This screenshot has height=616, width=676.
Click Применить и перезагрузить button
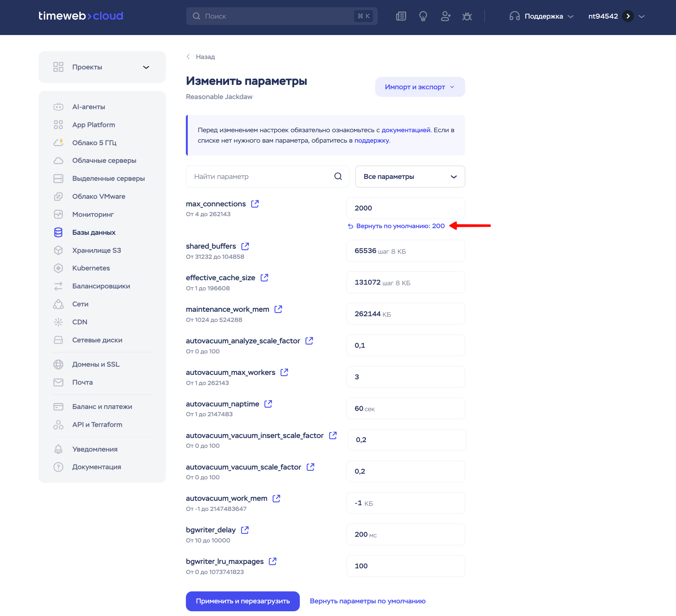click(242, 601)
